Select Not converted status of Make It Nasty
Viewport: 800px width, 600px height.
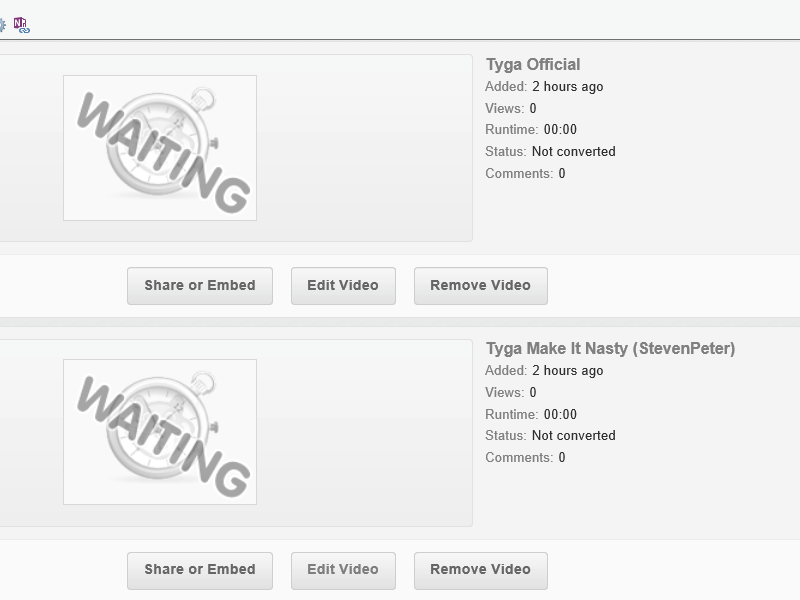pos(573,436)
